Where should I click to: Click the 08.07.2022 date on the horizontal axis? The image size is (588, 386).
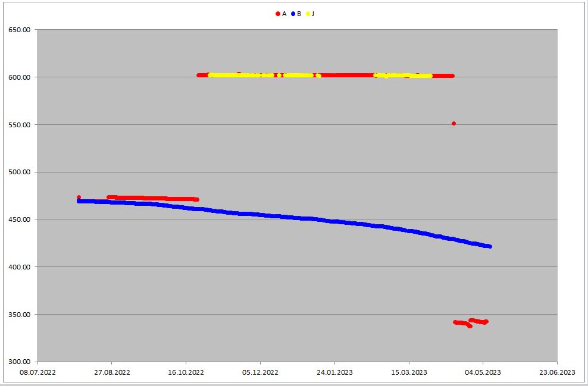pos(37,372)
